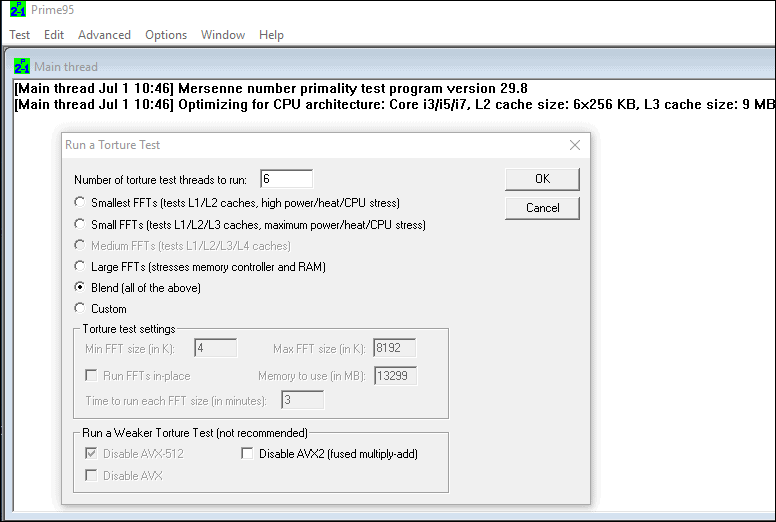Open the Edit menu

tap(53, 35)
